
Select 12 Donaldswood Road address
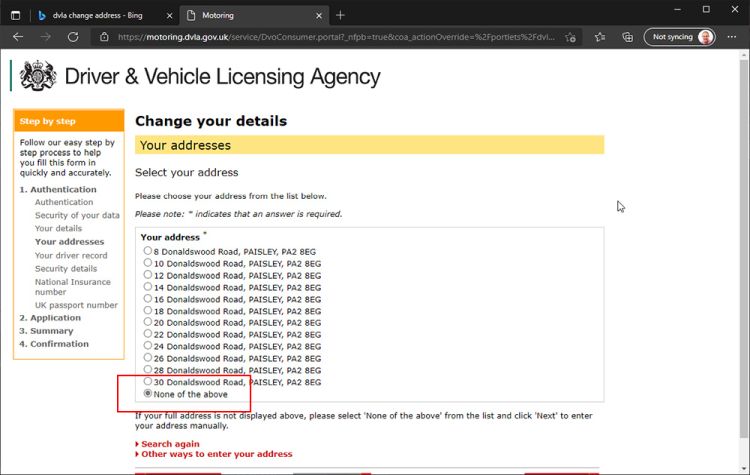[148, 275]
